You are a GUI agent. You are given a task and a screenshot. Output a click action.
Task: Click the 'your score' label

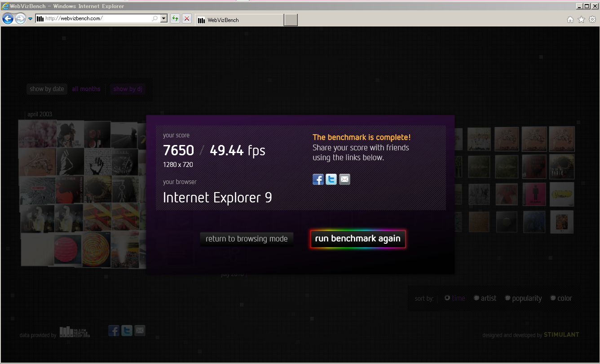[176, 135]
